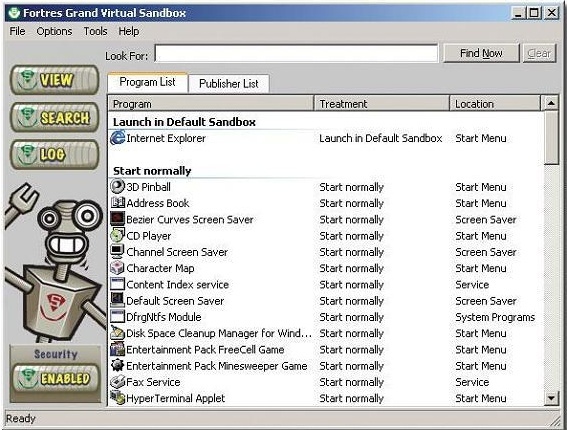This screenshot has height=430, width=567.
Task: Click the 3D Pinball icon
Action: [118, 187]
